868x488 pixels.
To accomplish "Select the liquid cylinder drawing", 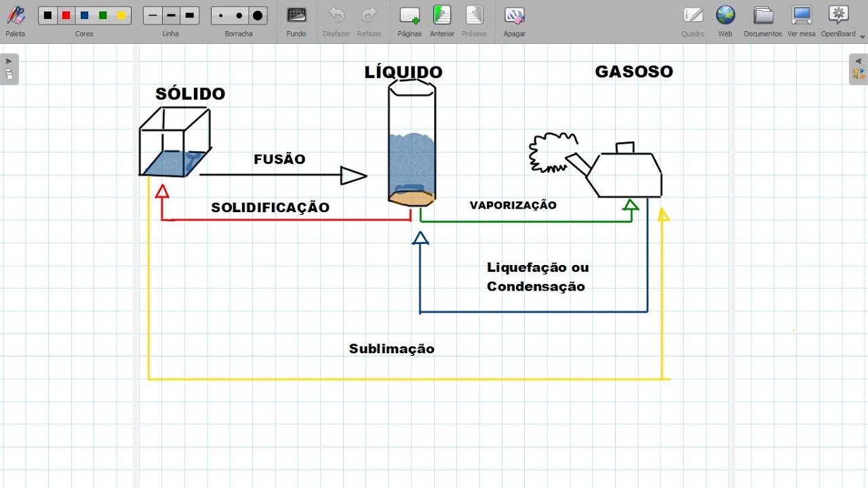I will click(x=412, y=142).
